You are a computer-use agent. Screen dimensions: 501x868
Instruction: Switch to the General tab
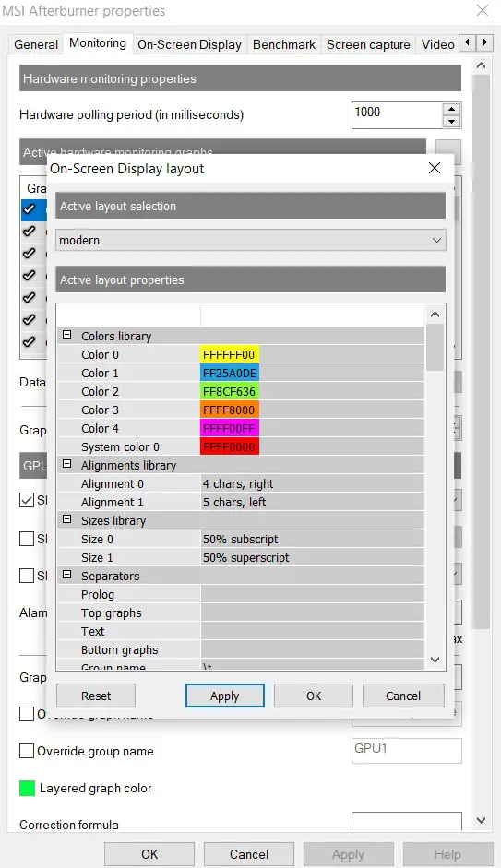click(x=36, y=44)
